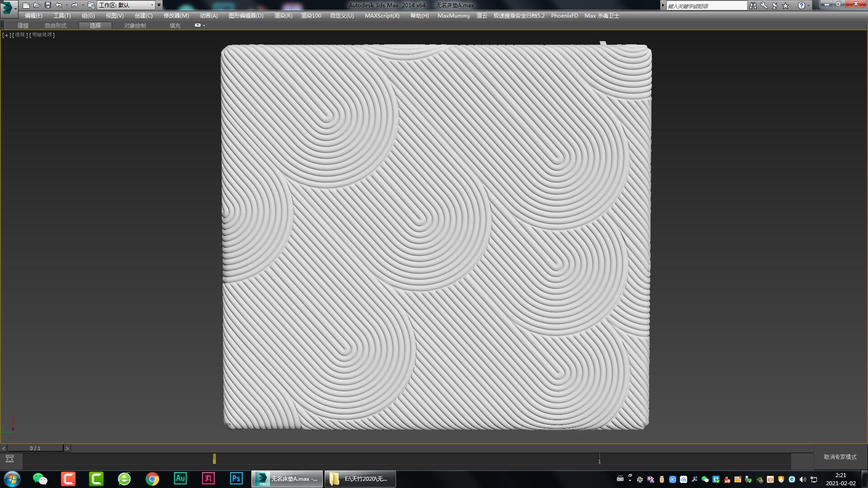Open the 工作区: 默认 workspace dropdown
Screen dimensions: 868x488
(126, 5)
